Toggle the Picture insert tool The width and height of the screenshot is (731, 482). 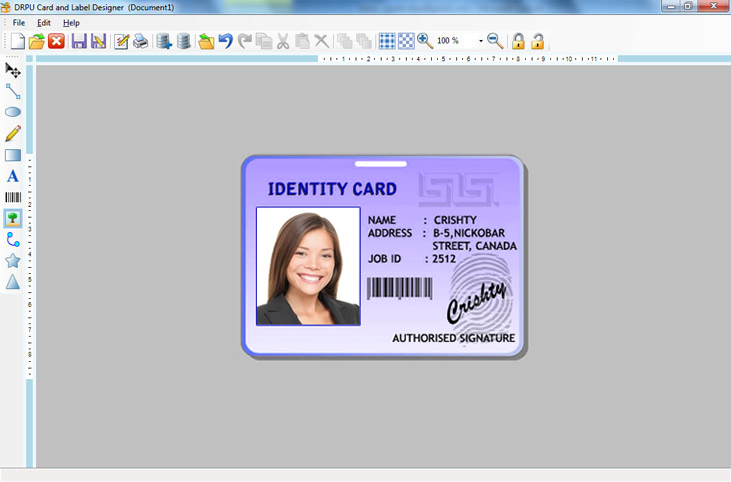13,219
